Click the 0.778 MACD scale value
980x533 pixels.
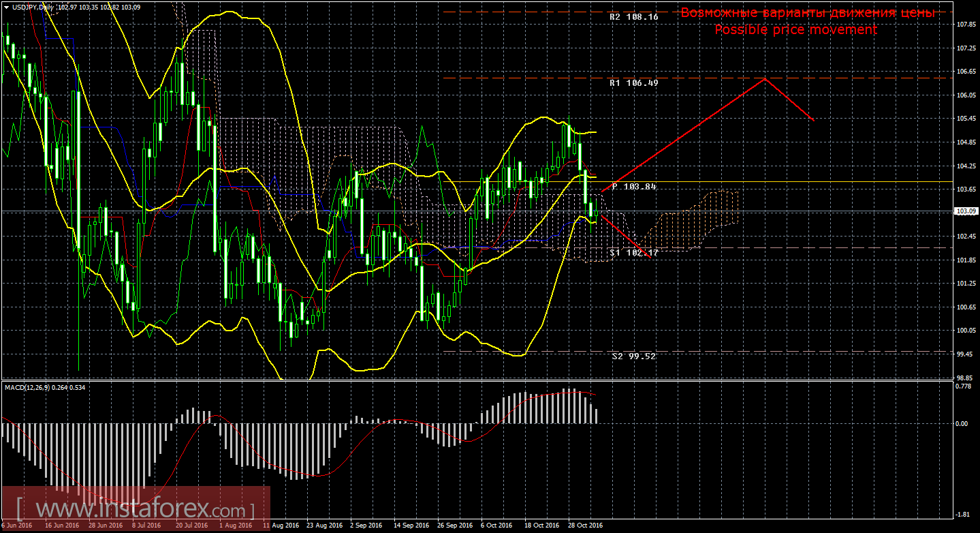point(964,387)
